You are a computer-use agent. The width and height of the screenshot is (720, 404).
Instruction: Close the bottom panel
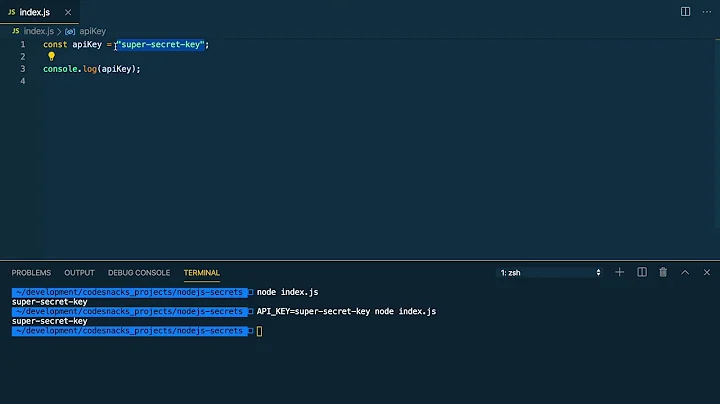(707, 273)
